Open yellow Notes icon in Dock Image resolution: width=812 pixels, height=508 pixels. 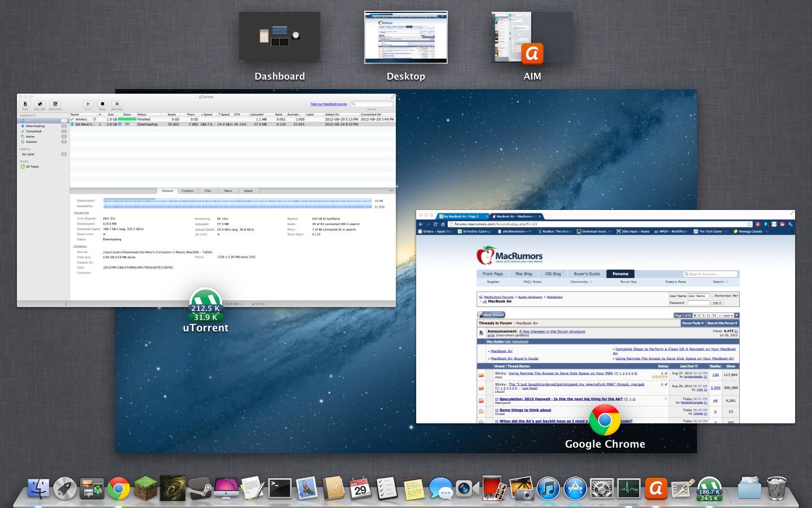pos(414,488)
